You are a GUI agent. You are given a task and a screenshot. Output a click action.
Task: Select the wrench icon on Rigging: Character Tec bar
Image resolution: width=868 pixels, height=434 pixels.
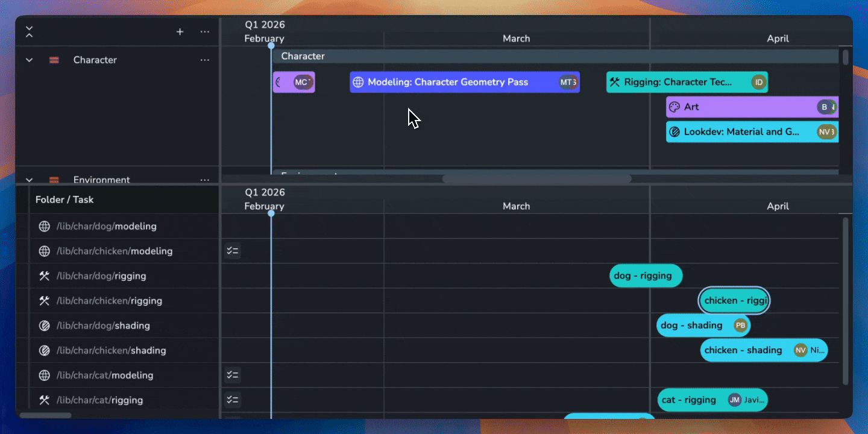616,81
